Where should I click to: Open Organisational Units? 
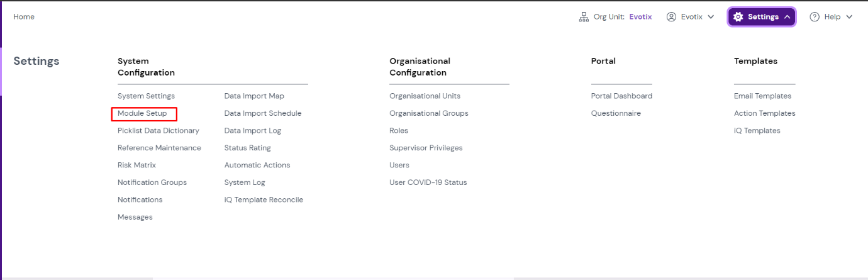pyautogui.click(x=425, y=96)
